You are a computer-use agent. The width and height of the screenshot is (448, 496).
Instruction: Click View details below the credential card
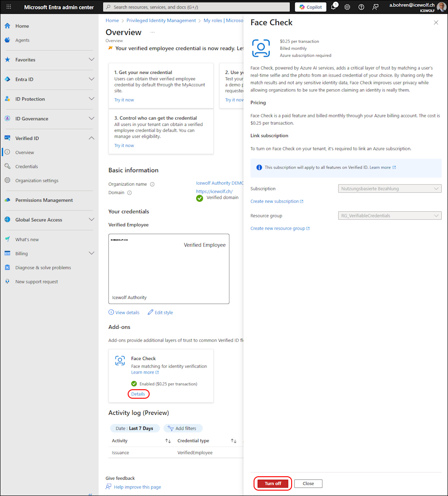124,313
